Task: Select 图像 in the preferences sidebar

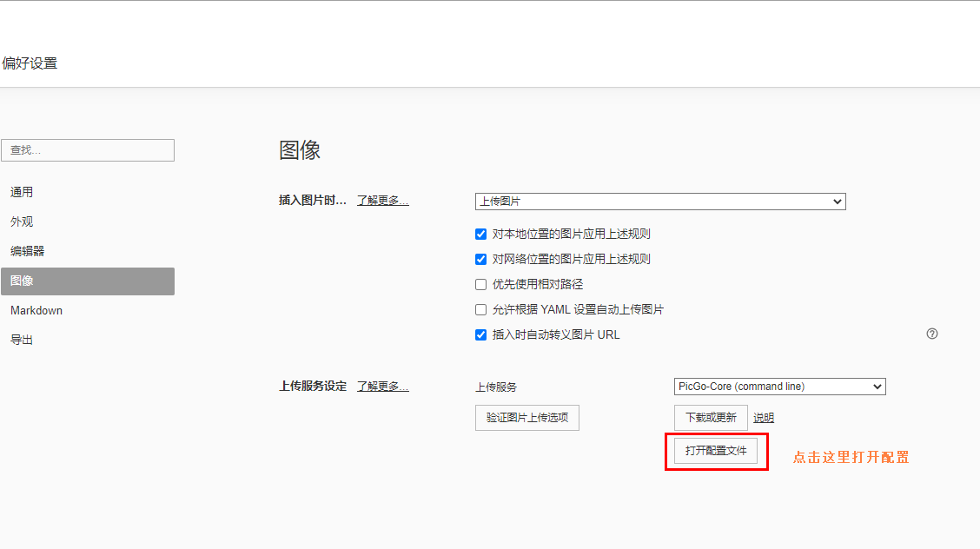Action: pyautogui.click(x=88, y=281)
